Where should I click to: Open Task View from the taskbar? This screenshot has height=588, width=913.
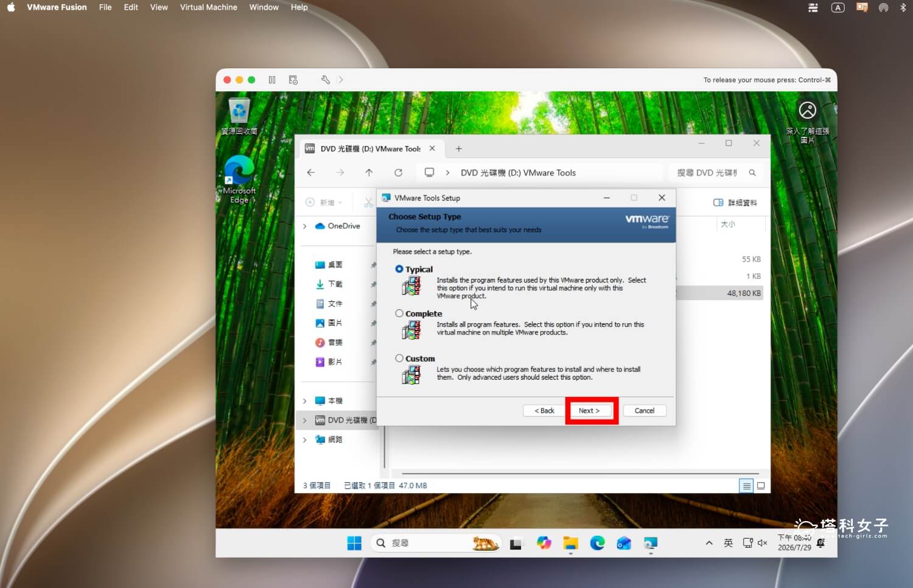[x=516, y=544]
